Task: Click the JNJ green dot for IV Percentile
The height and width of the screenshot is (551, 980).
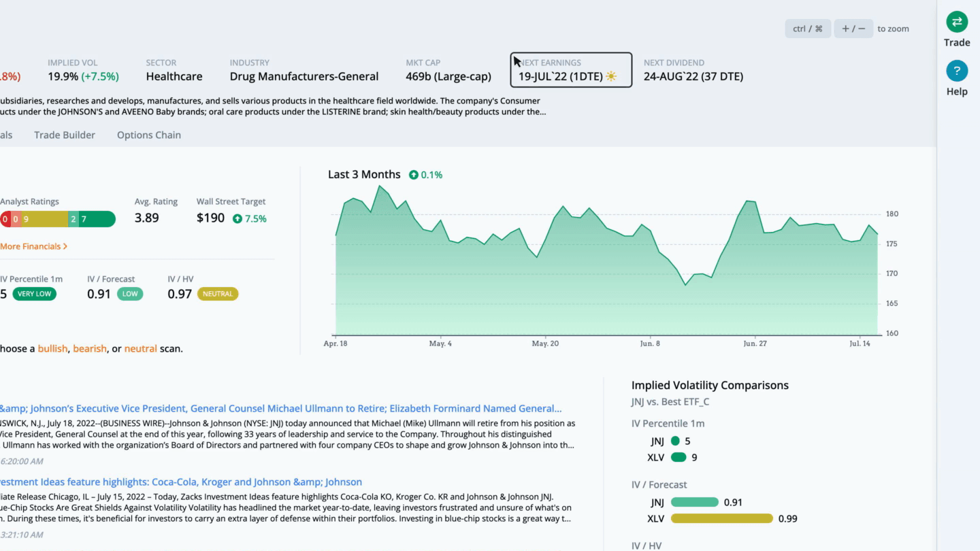Action: 675,441
